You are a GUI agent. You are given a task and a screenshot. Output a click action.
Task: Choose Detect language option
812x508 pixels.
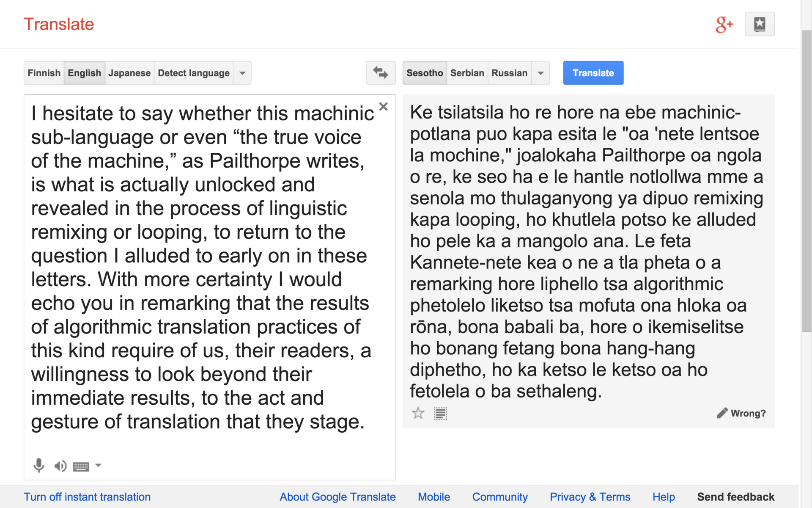[193, 73]
